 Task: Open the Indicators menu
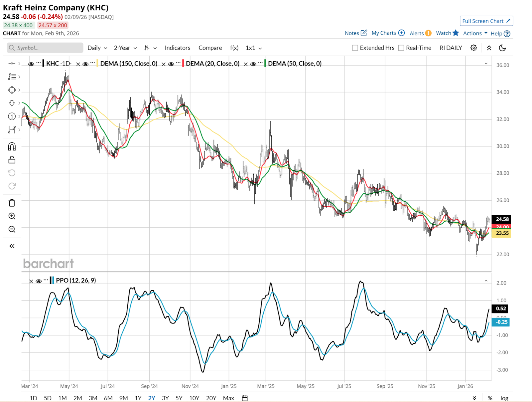click(178, 48)
